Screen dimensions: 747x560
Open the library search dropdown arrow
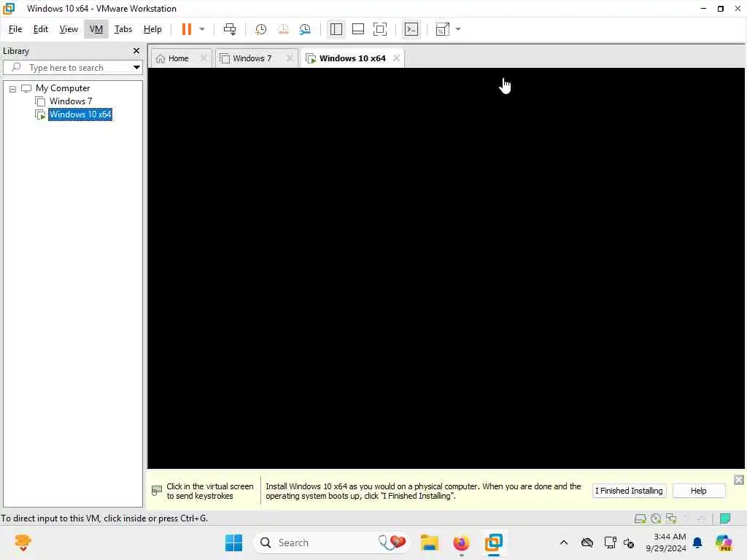coord(136,68)
